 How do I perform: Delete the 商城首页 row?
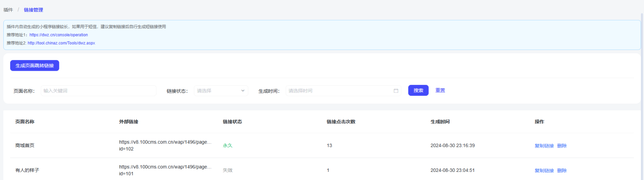coord(562,146)
